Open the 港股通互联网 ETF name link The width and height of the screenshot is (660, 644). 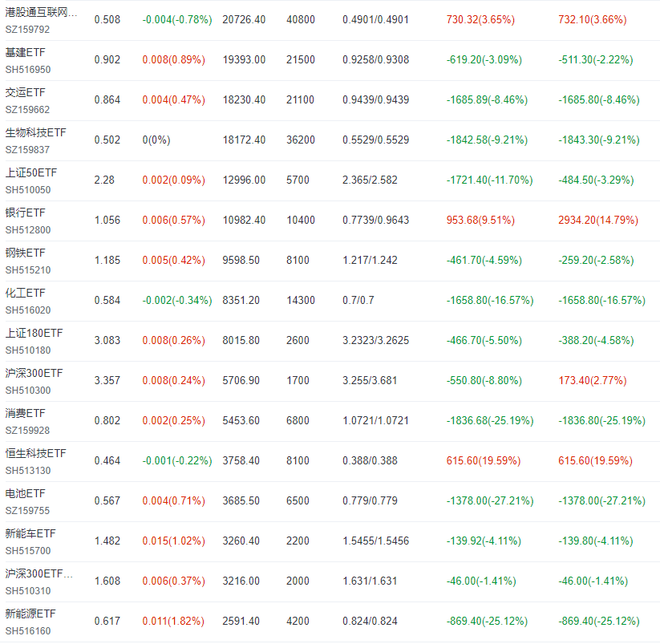[41, 12]
